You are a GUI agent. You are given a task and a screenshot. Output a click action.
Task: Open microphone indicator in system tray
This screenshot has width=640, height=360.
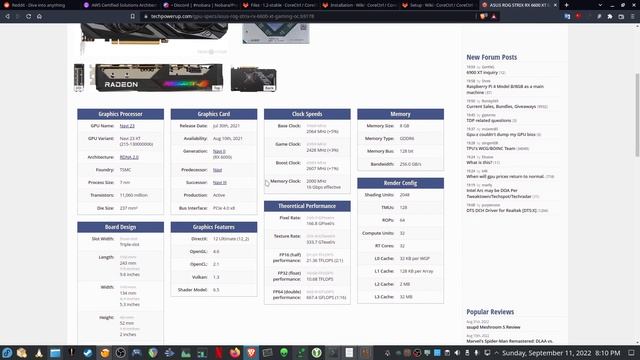click(476, 353)
